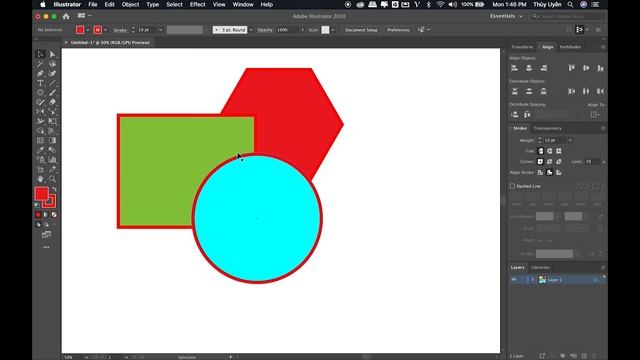Switch to the Transparency tab
640x360 pixels.
[548, 128]
